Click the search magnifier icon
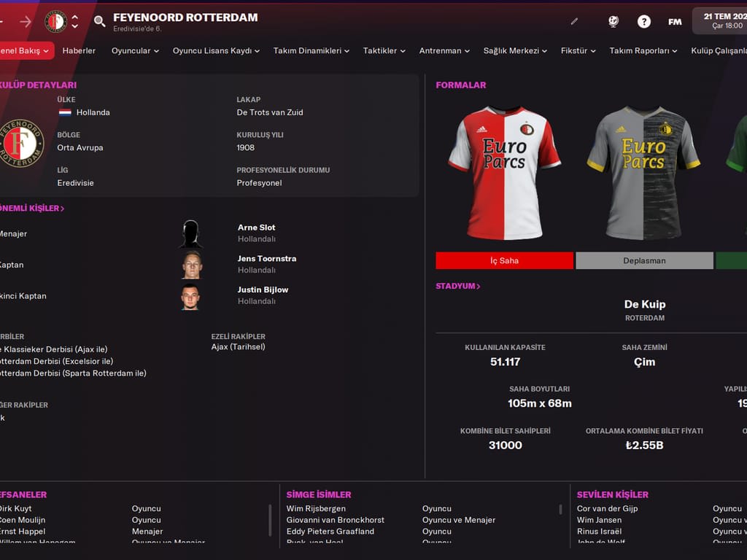The width and height of the screenshot is (747, 560). [x=99, y=21]
